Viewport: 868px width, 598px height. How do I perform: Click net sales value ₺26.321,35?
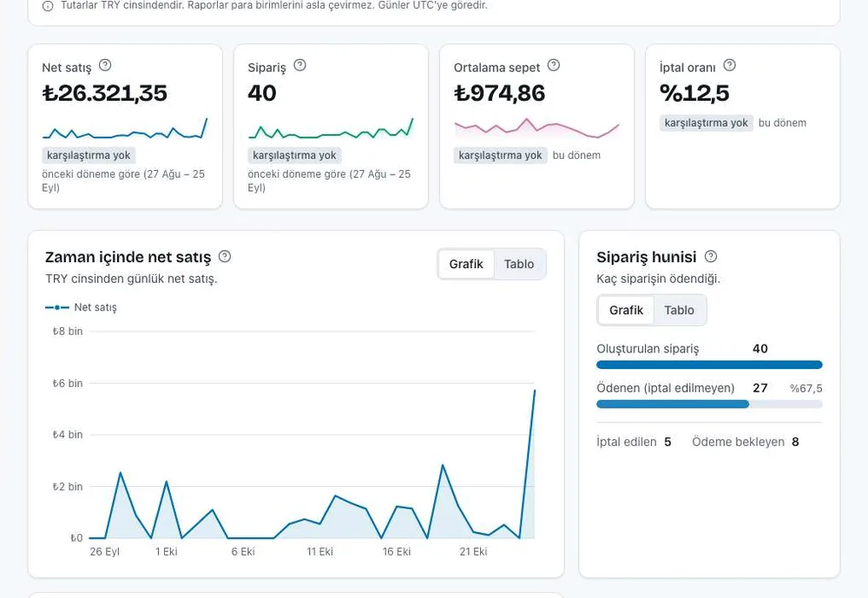point(105,93)
